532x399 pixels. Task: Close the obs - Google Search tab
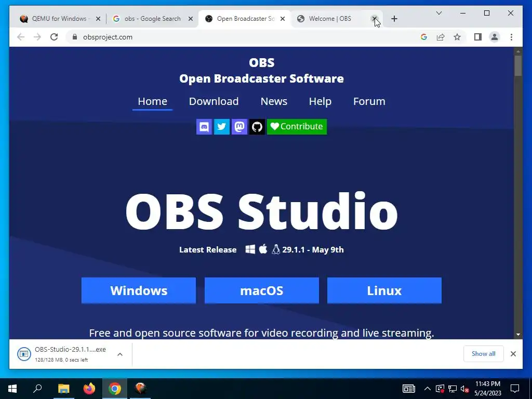click(x=191, y=19)
